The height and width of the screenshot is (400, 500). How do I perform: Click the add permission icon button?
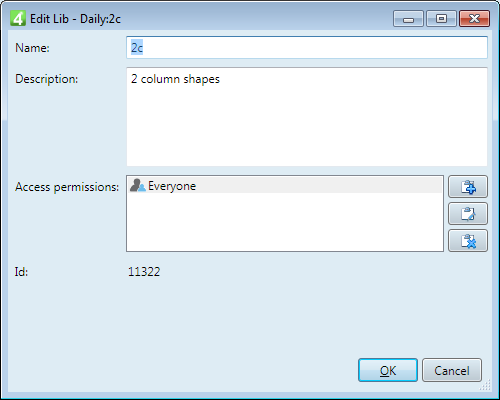pos(468,187)
